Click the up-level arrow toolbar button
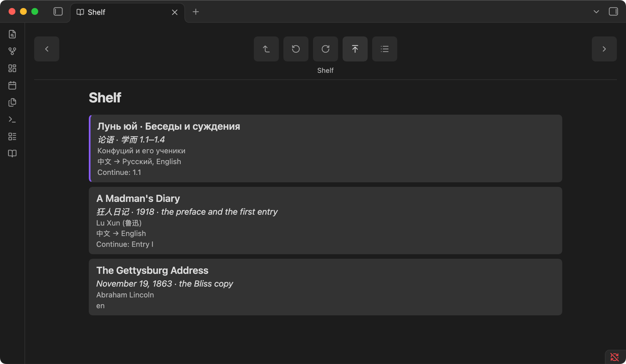This screenshot has width=626, height=364. (266, 49)
